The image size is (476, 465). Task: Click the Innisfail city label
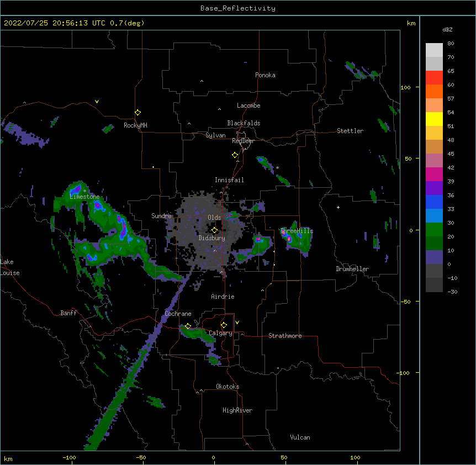point(229,180)
